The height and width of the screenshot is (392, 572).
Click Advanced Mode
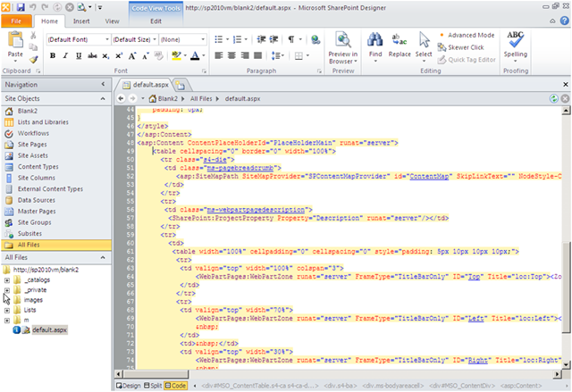(467, 36)
